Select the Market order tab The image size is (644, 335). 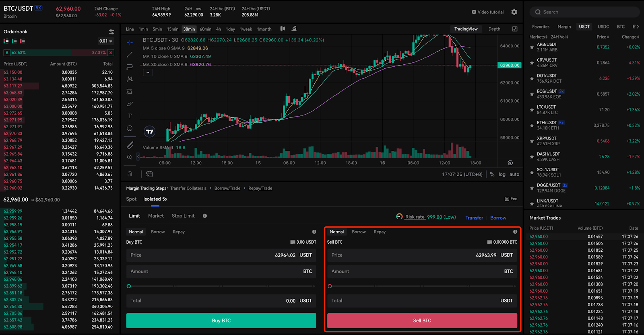[156, 216]
